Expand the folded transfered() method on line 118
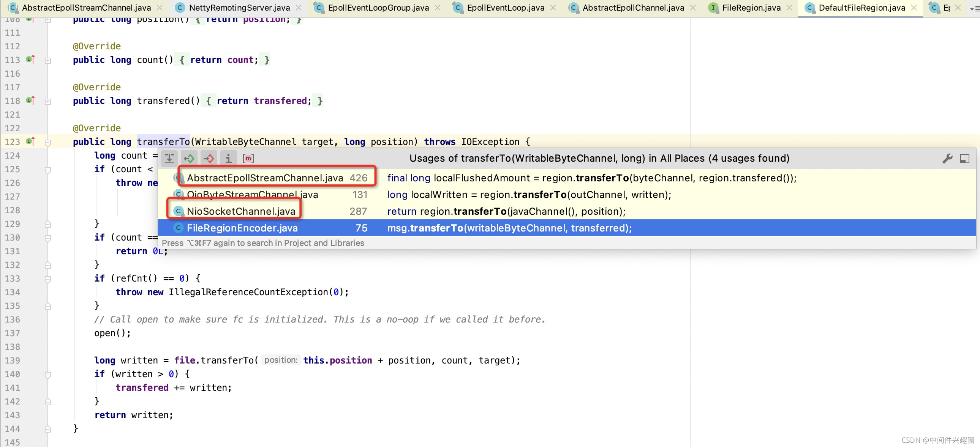This screenshot has height=447, width=980. point(48,101)
